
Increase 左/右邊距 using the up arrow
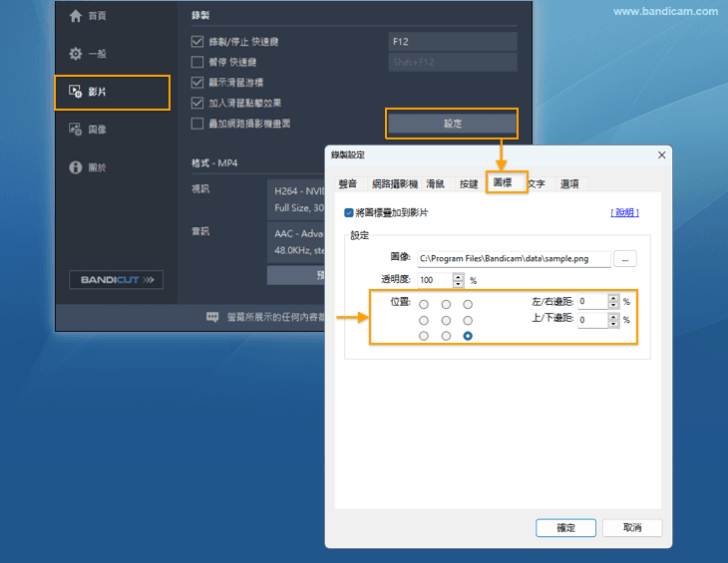coord(612,297)
